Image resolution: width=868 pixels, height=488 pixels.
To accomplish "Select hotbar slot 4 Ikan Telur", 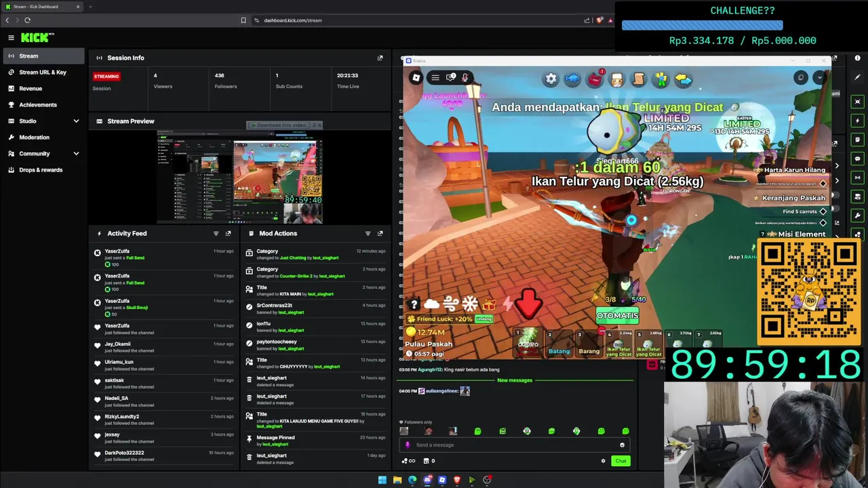I will coord(618,344).
